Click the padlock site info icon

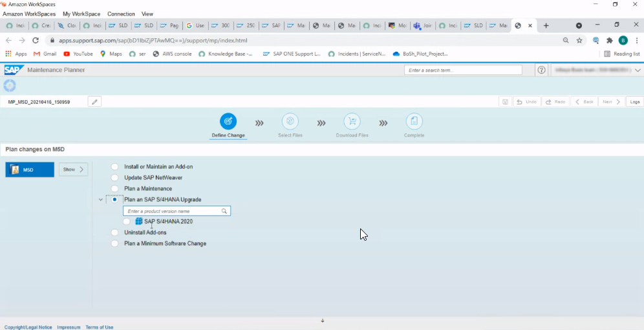(x=52, y=40)
